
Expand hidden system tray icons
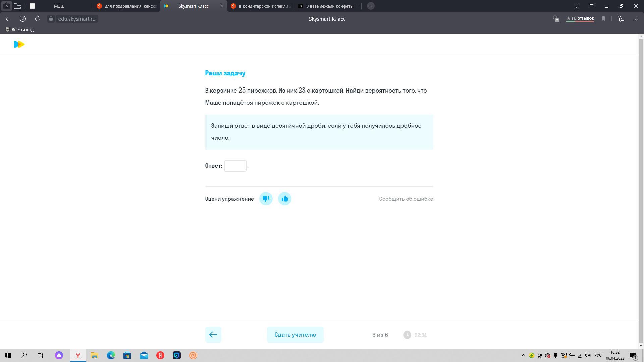pyautogui.click(x=523, y=355)
